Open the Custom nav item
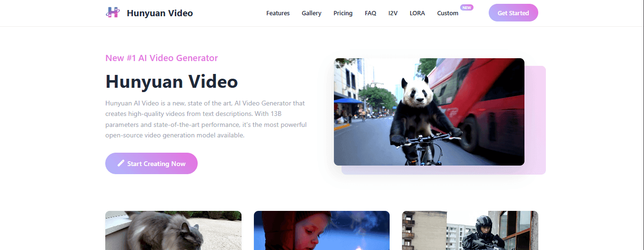The height and width of the screenshot is (250, 644). (448, 13)
